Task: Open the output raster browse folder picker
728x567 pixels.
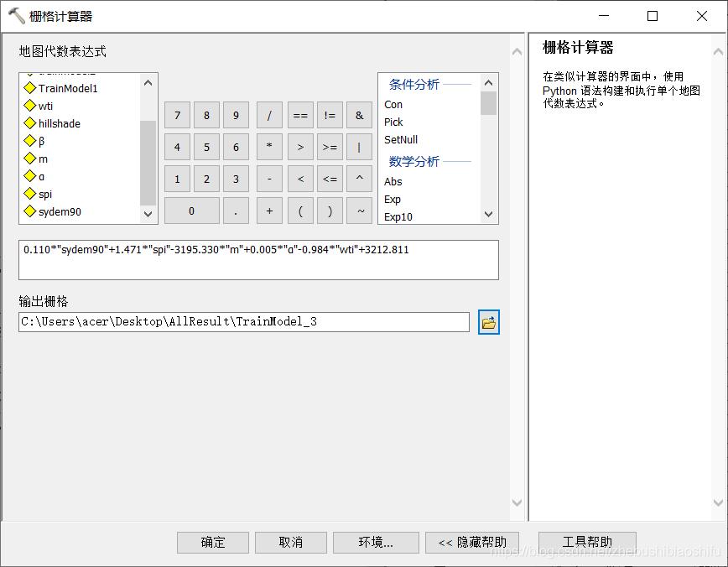Action: click(487, 321)
